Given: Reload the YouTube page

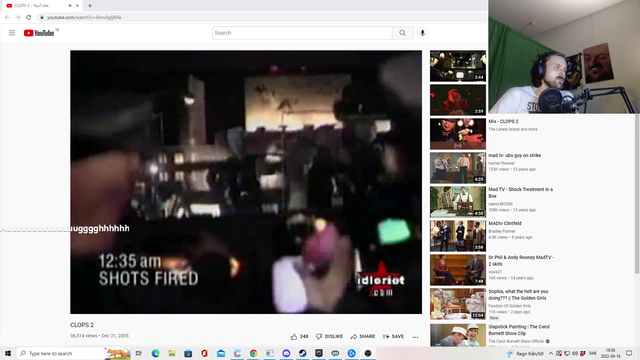Looking at the screenshot, I should 29,17.
